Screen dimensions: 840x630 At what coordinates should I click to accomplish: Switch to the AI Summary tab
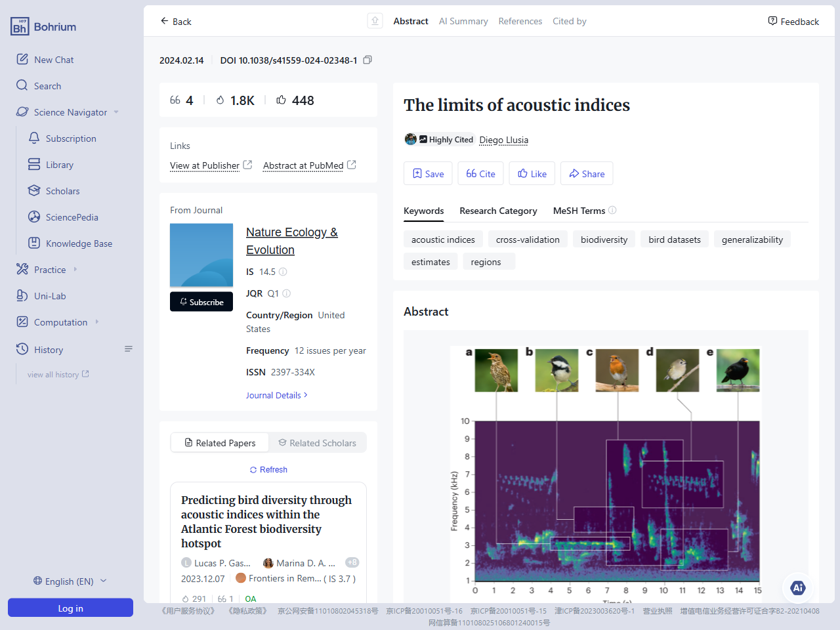pos(463,20)
